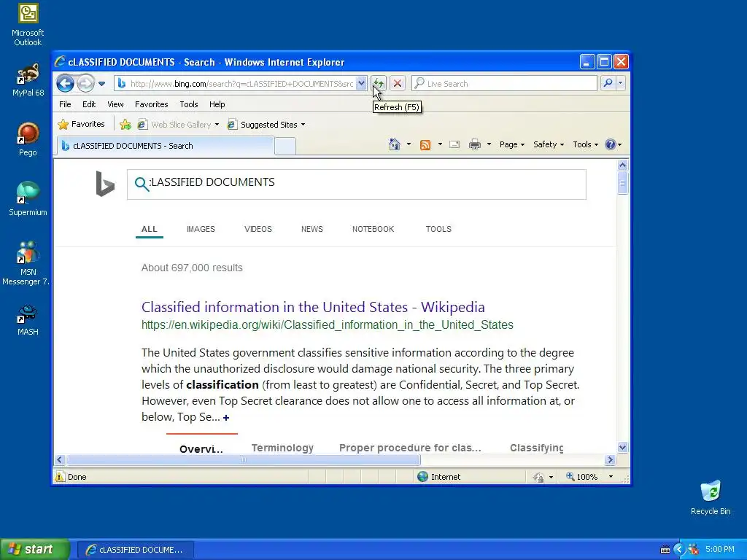Click Add to Favorites Bar icon
This screenshot has height=560, width=747.
(x=125, y=125)
